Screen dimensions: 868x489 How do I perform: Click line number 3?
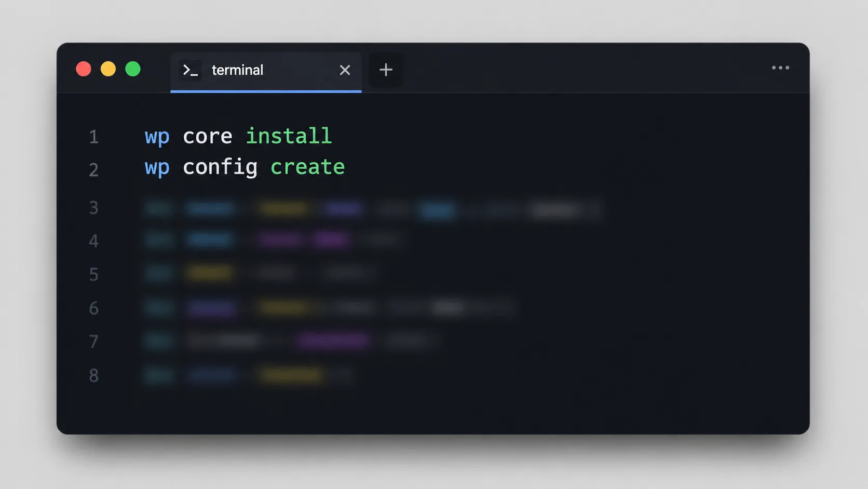[93, 208]
